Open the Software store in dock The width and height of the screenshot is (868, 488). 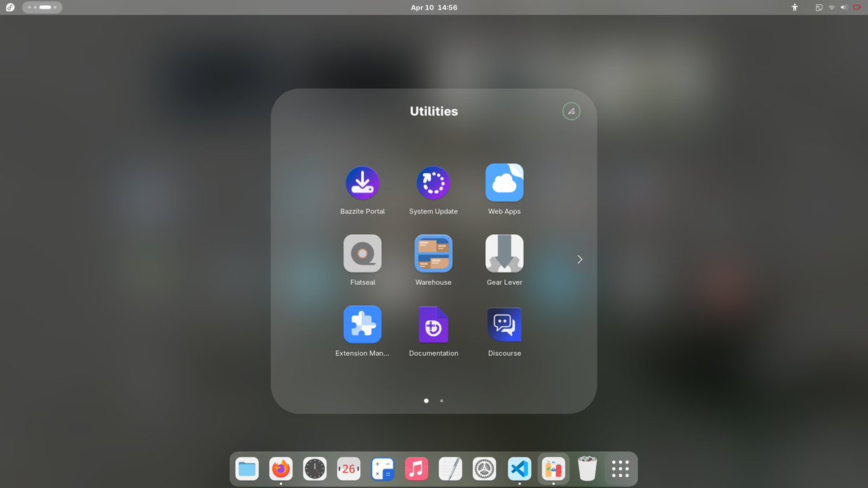[x=553, y=469]
